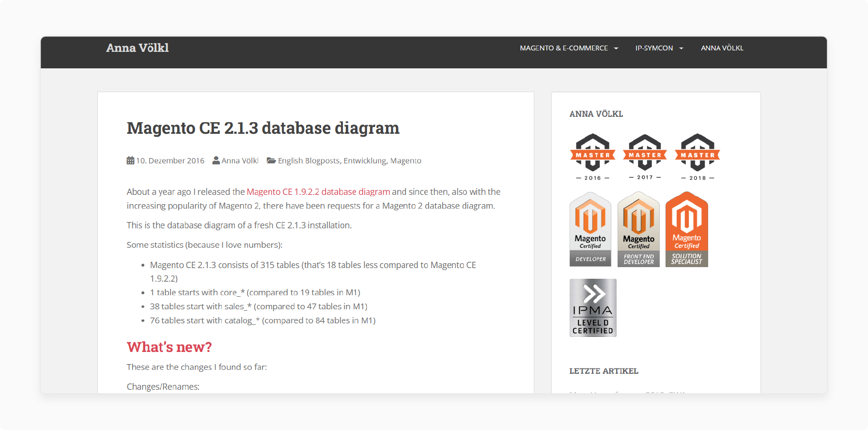This screenshot has width=868, height=430.
Task: Click the 'Changes/Renames:' text
Action: pos(163,386)
